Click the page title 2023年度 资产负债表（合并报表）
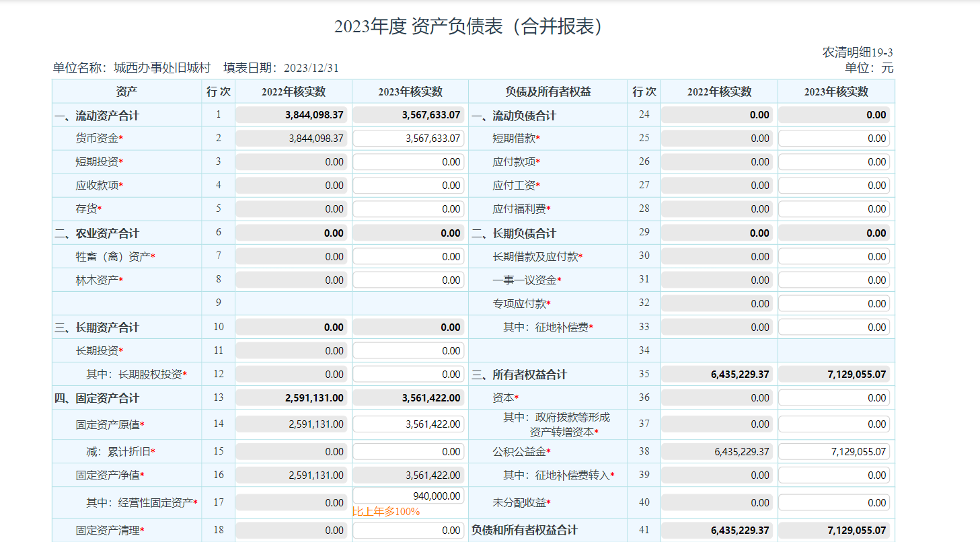This screenshot has width=980, height=542. pyautogui.click(x=472, y=26)
